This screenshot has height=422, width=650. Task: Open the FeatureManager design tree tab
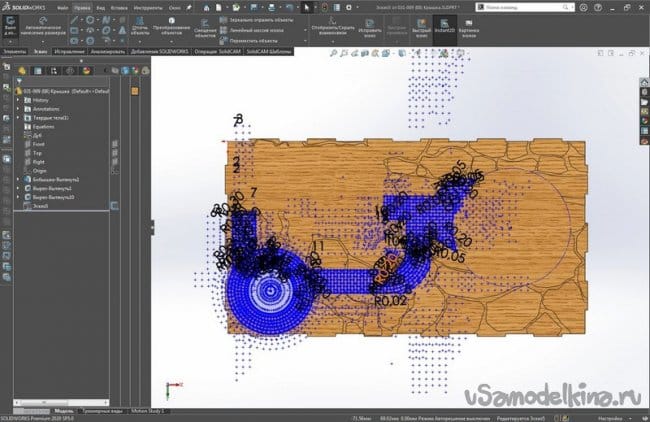click(x=23, y=68)
